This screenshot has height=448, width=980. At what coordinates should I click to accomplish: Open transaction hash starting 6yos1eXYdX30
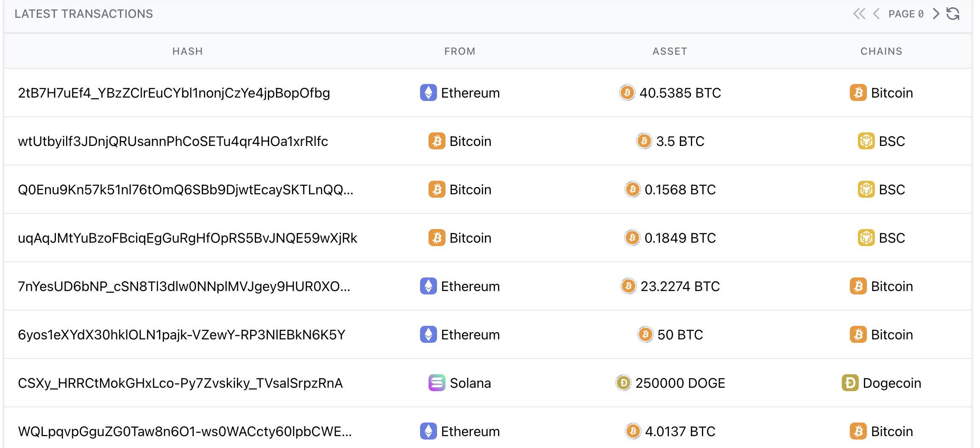tap(181, 335)
